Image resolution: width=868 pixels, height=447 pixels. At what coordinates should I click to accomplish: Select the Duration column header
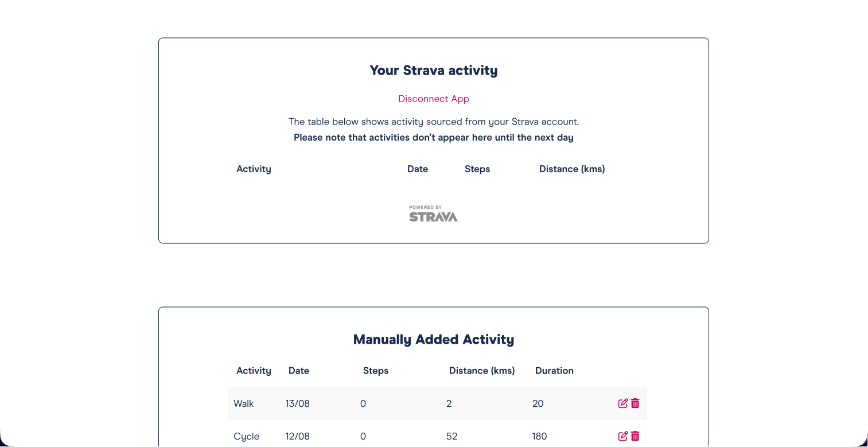click(x=554, y=371)
